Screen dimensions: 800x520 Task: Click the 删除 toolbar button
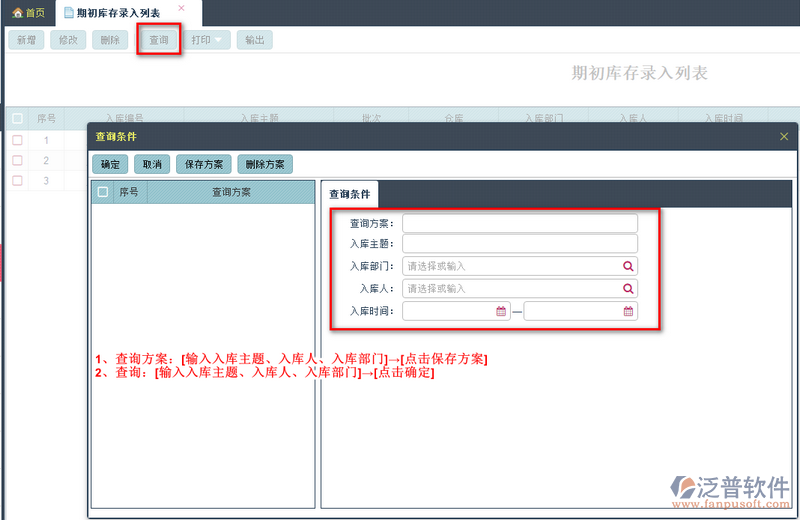tap(110, 40)
